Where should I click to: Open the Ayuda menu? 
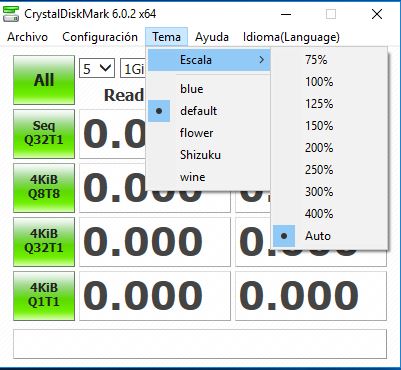pyautogui.click(x=212, y=37)
